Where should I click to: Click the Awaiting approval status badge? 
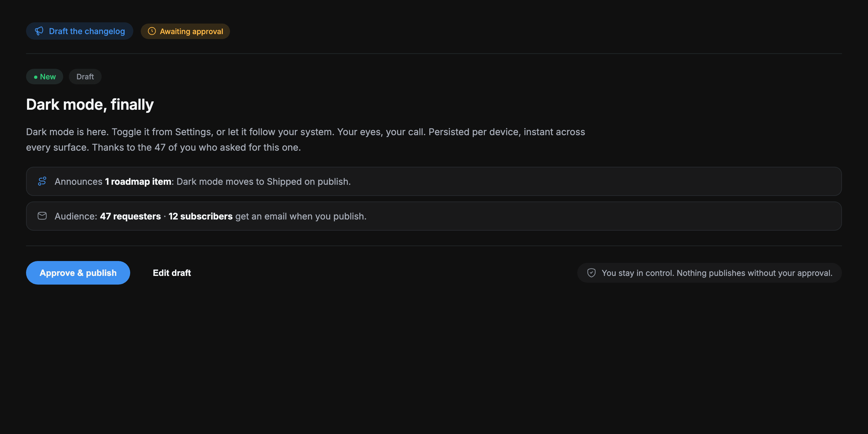point(185,31)
